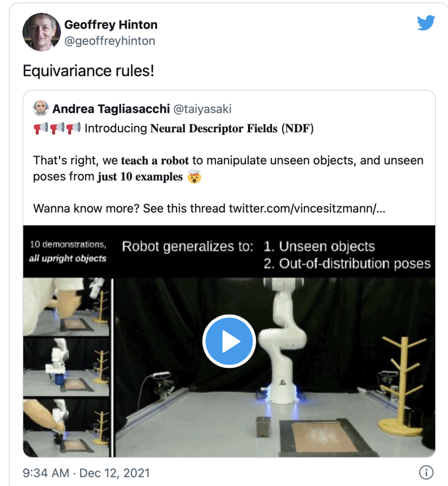
Task: Click the 9:34 AM Dec 12, 2021 timestamp
Action: click(86, 473)
